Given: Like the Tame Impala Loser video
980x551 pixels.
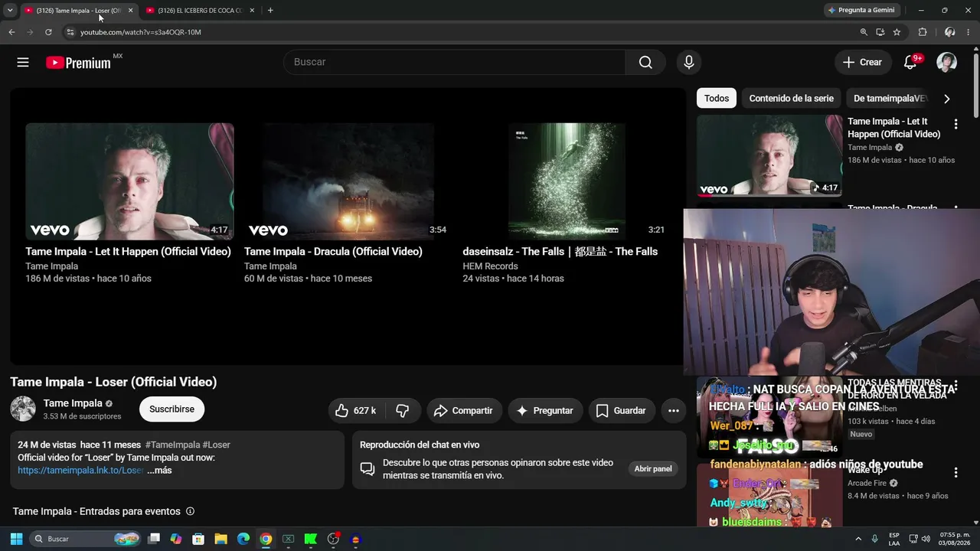Looking at the screenshot, I should click(x=357, y=411).
